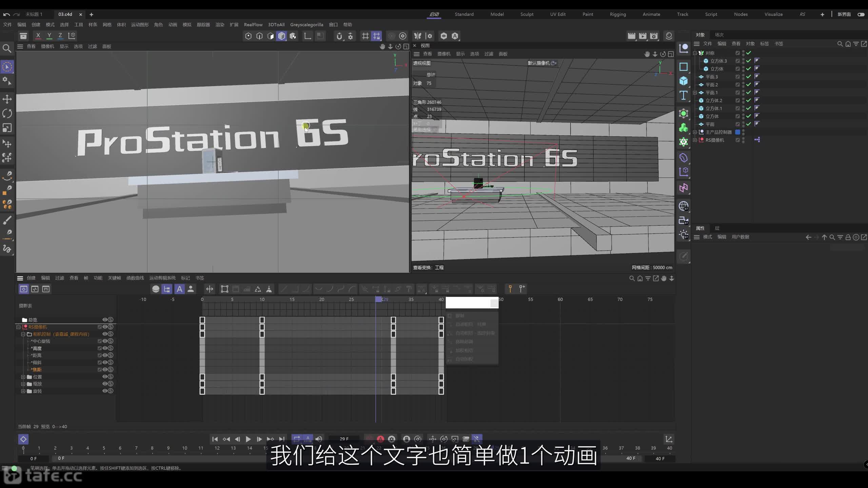868x488 pixels.
Task: Select the Scale tool in left toolbar
Action: pos(7,128)
